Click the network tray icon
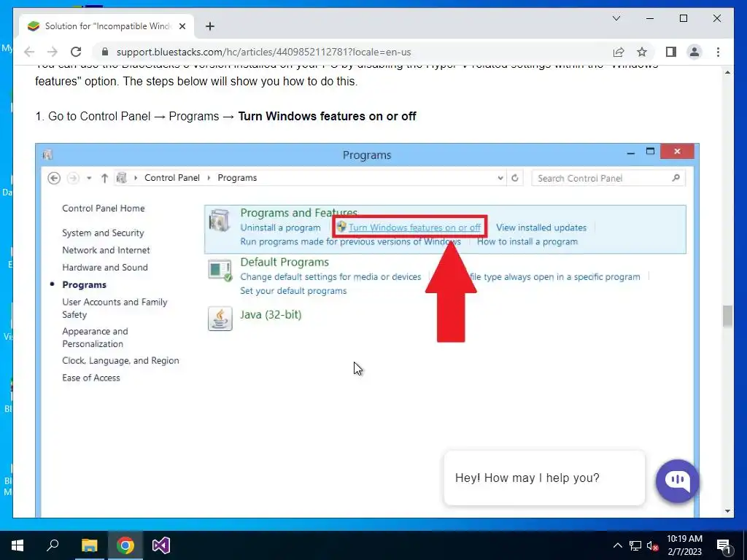Screen dimensions: 747x560 (x=635, y=545)
